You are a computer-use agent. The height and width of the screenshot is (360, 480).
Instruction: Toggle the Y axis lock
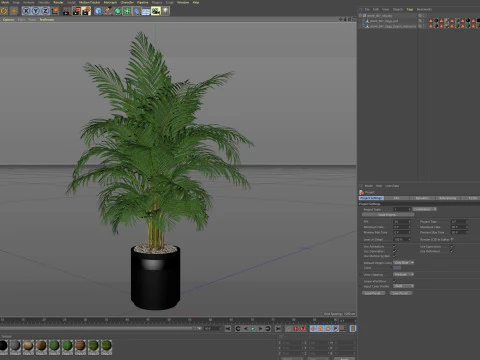tap(36, 11)
